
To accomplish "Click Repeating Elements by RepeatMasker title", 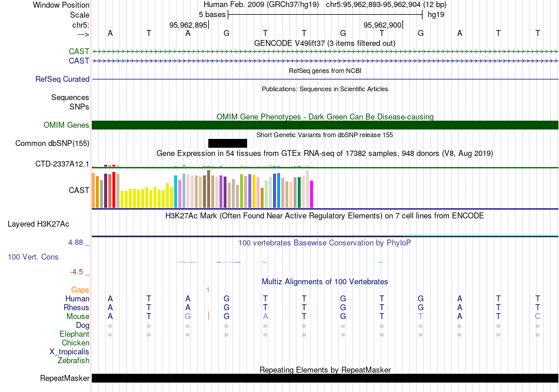I will (325, 370).
